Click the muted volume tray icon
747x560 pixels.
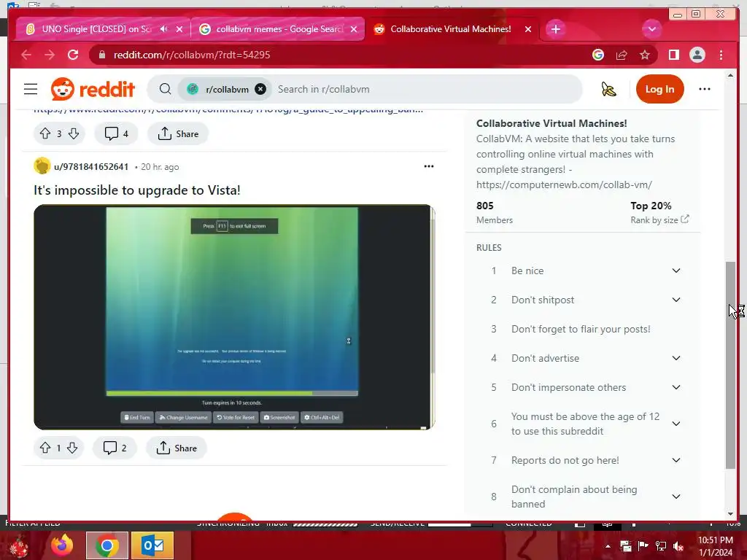(x=678, y=546)
